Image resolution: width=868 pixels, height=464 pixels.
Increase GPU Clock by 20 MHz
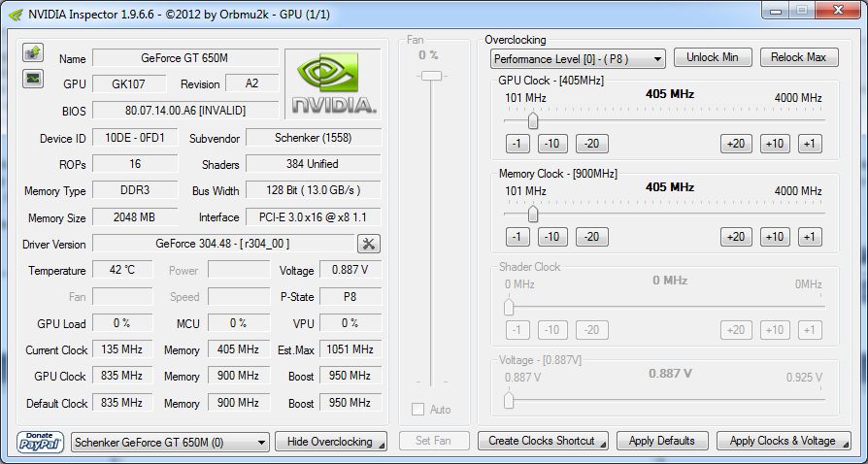click(736, 144)
